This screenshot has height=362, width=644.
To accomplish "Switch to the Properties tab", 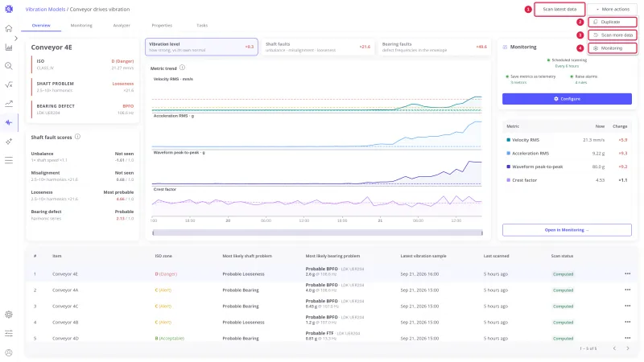I will click(162, 25).
